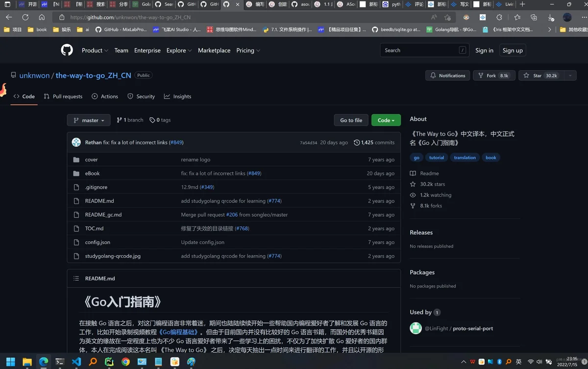Select the translation topic tag

(x=465, y=158)
